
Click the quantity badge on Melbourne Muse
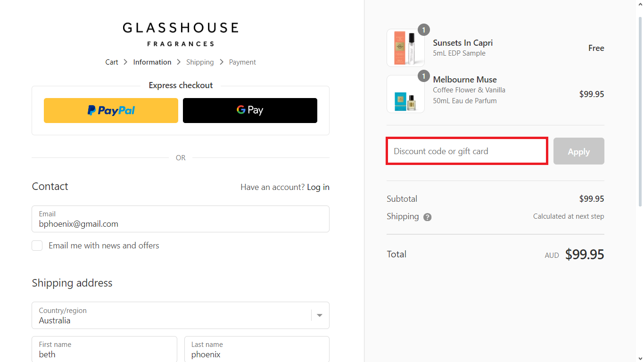tap(423, 76)
